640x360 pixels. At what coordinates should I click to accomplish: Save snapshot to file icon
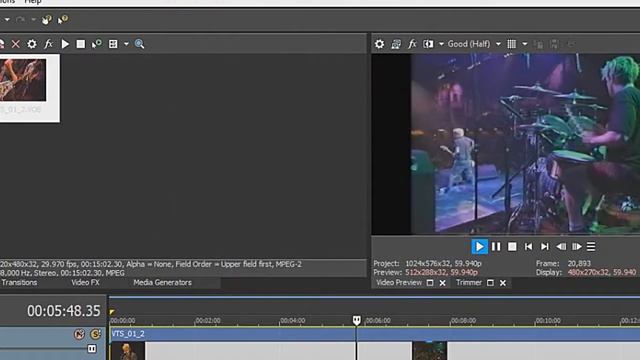tap(555, 44)
